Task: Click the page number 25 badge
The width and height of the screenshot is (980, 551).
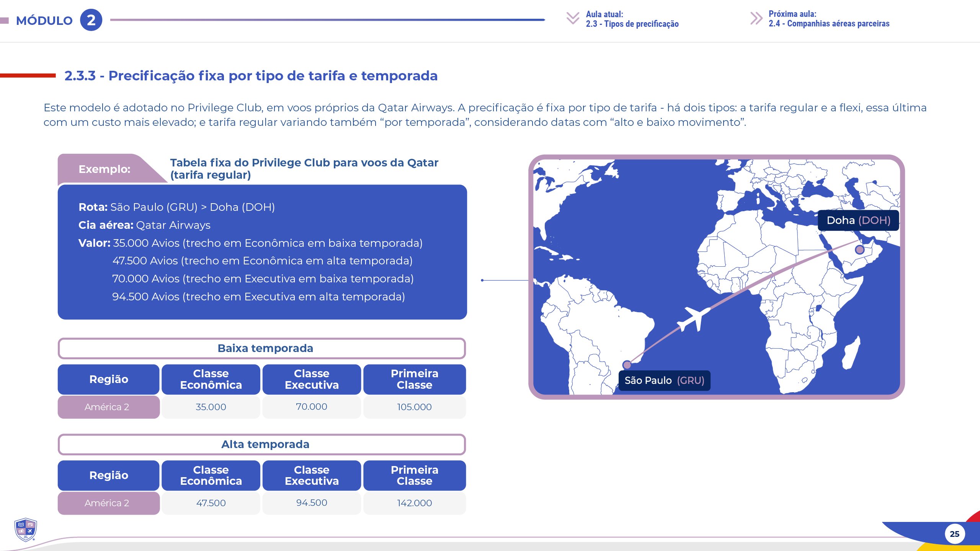Action: tap(954, 534)
